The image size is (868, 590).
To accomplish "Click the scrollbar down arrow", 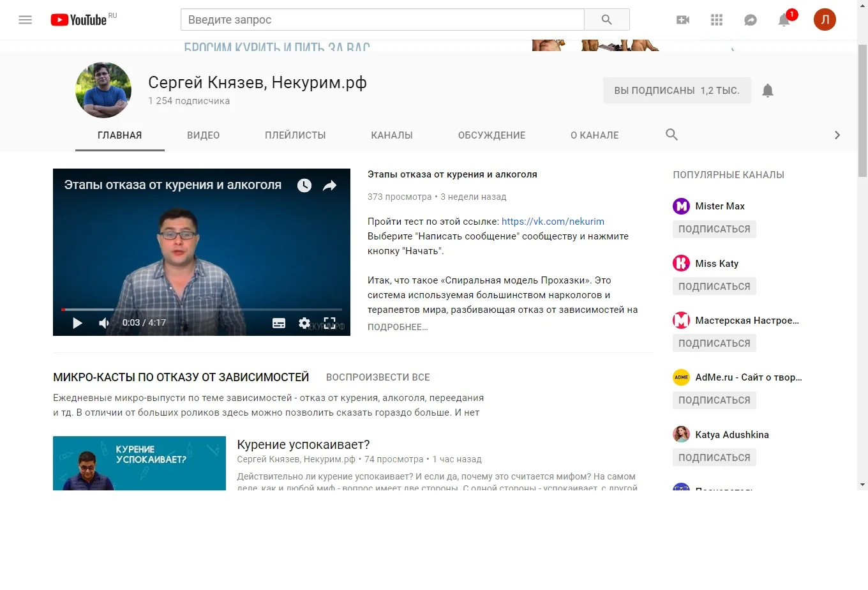I will (862, 485).
